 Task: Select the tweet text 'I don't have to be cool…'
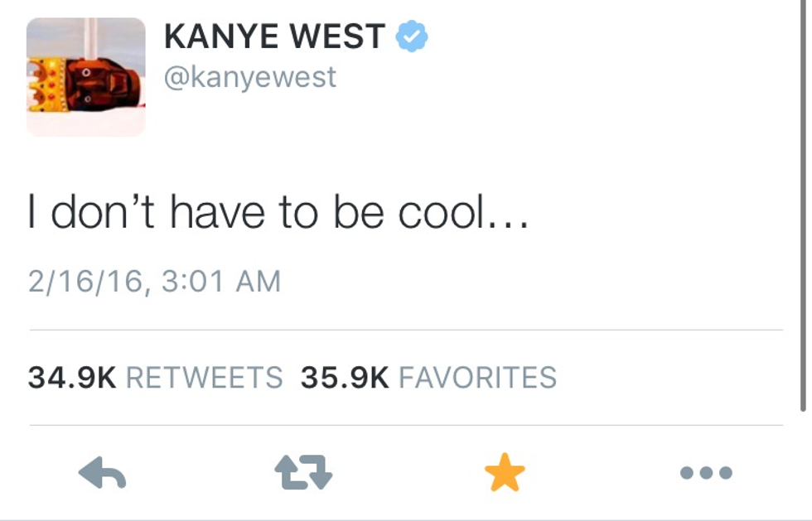(278, 211)
